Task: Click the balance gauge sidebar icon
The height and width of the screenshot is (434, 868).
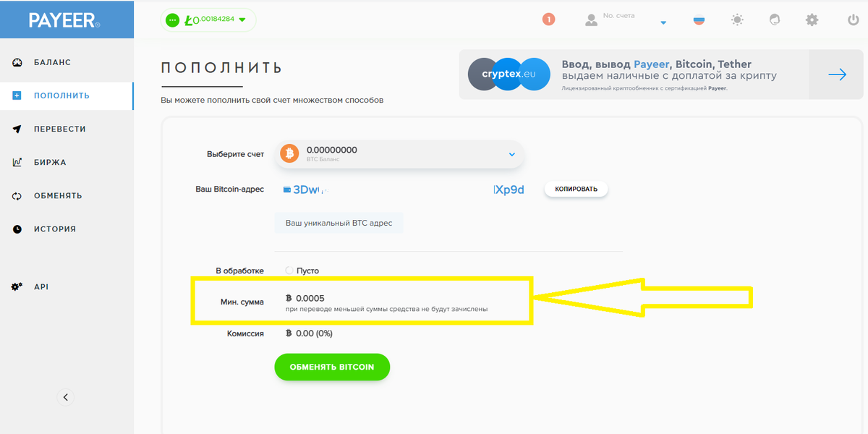Action: 17,62
